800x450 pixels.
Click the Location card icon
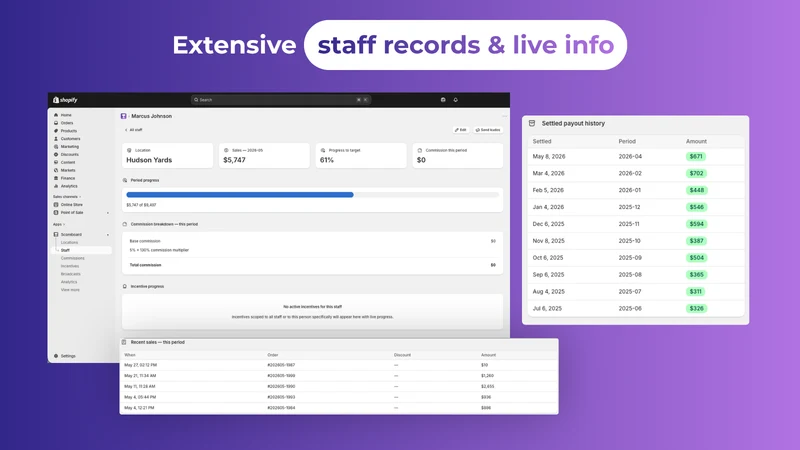pyautogui.click(x=129, y=151)
